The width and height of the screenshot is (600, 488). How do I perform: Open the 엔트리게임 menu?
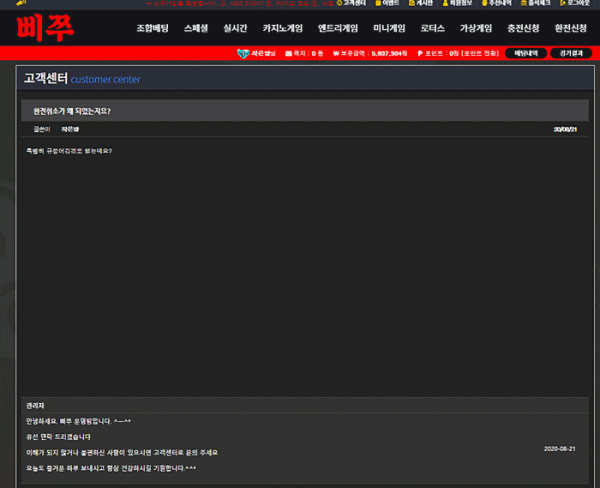point(338,28)
